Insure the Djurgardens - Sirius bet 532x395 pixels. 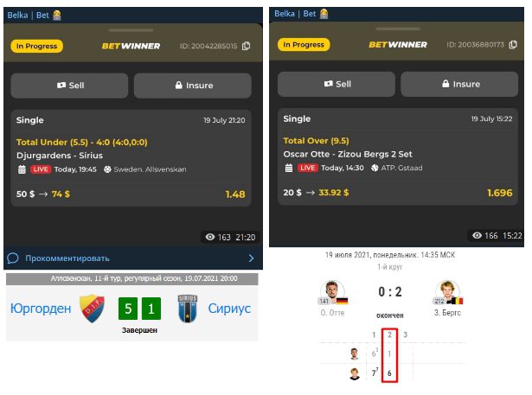coord(193,86)
